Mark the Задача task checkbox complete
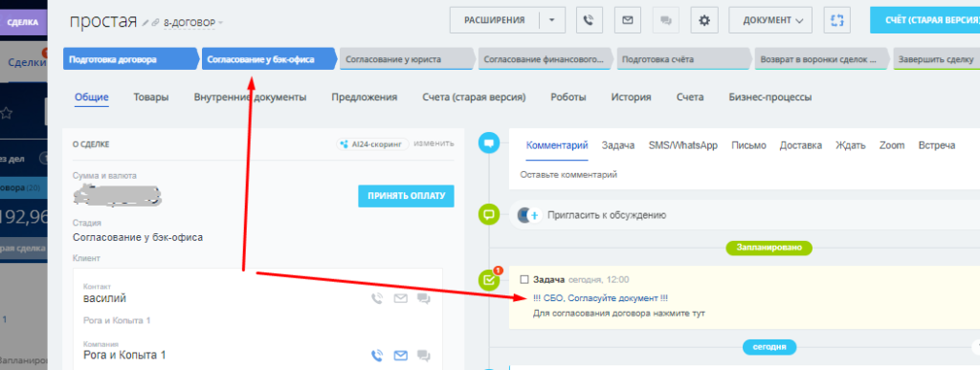 [x=524, y=279]
